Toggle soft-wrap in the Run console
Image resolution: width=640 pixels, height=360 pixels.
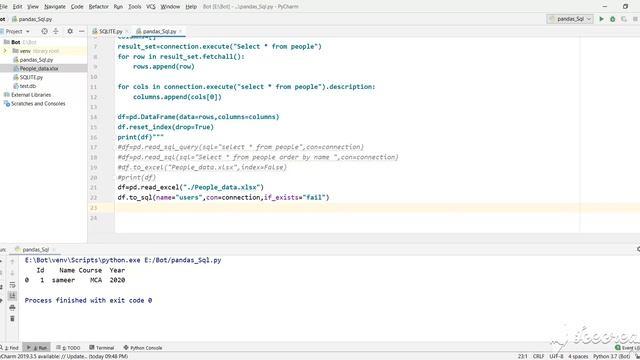[x=12, y=285]
